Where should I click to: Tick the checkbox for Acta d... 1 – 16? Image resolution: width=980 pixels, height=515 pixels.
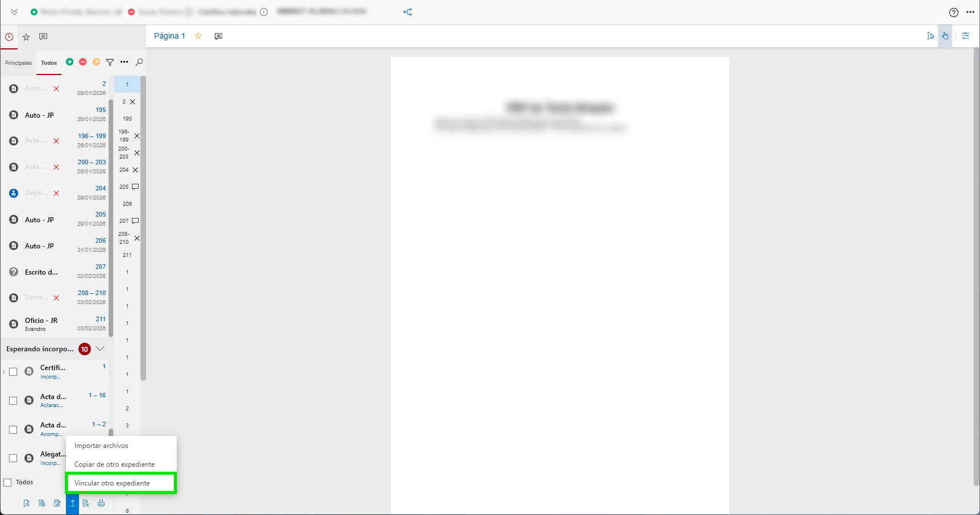click(13, 401)
